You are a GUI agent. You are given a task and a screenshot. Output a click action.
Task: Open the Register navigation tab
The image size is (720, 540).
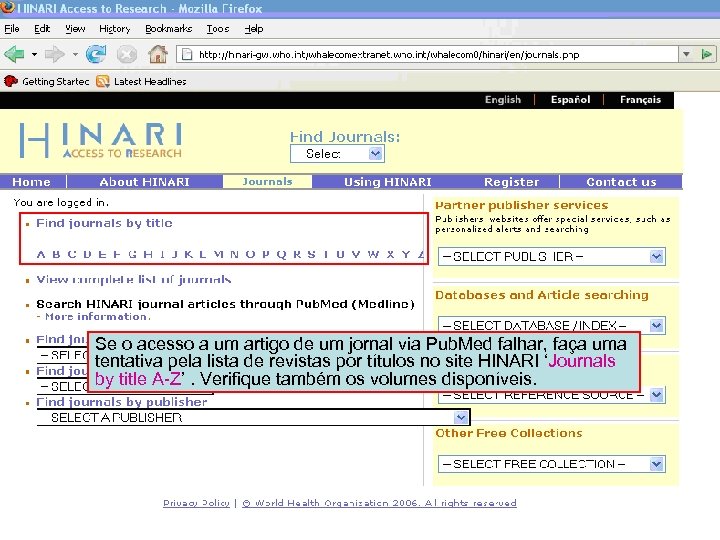coord(512,182)
